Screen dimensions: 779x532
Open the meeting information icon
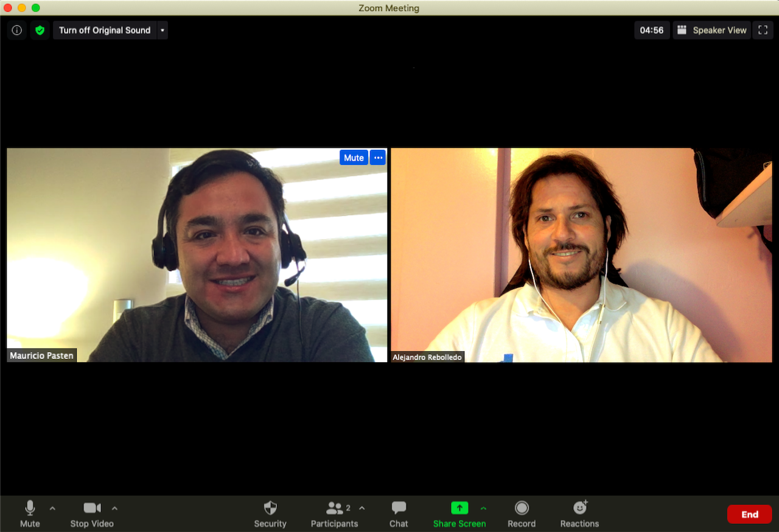pos(17,30)
